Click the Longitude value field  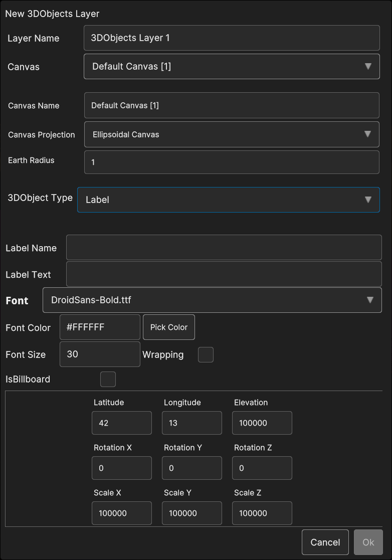191,423
